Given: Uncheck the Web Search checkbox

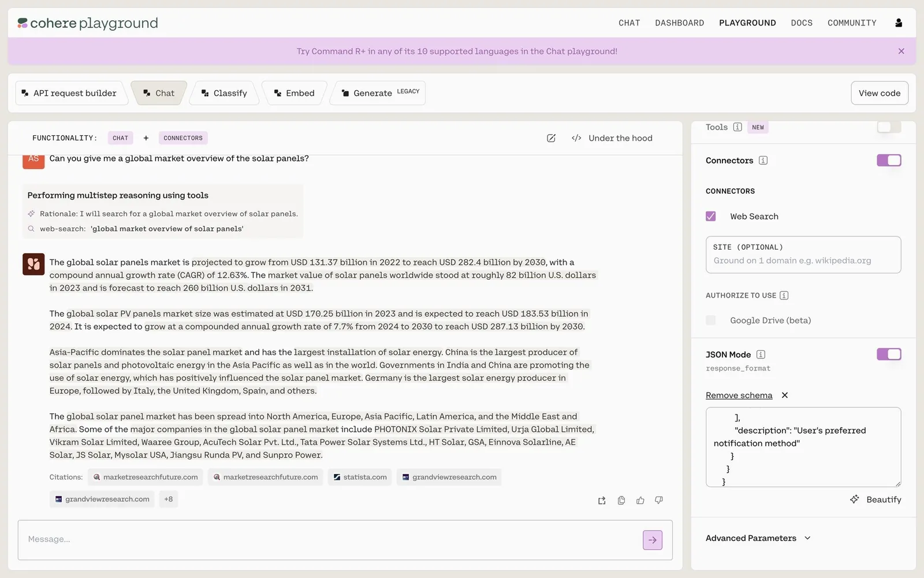Looking at the screenshot, I should pos(711,216).
